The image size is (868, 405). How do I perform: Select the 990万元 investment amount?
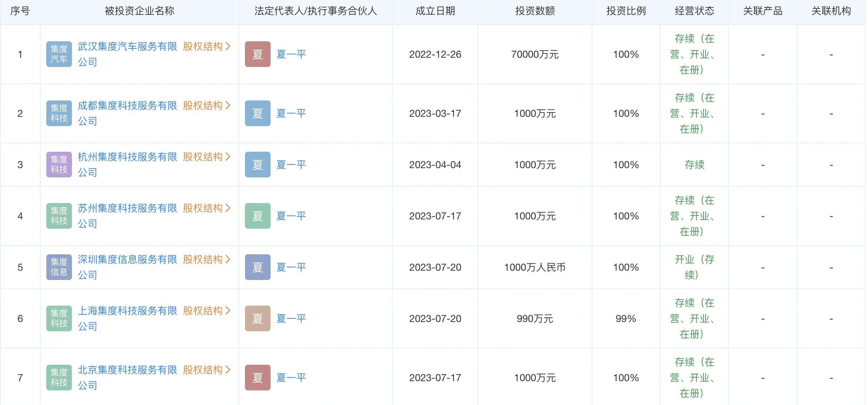[x=535, y=318]
